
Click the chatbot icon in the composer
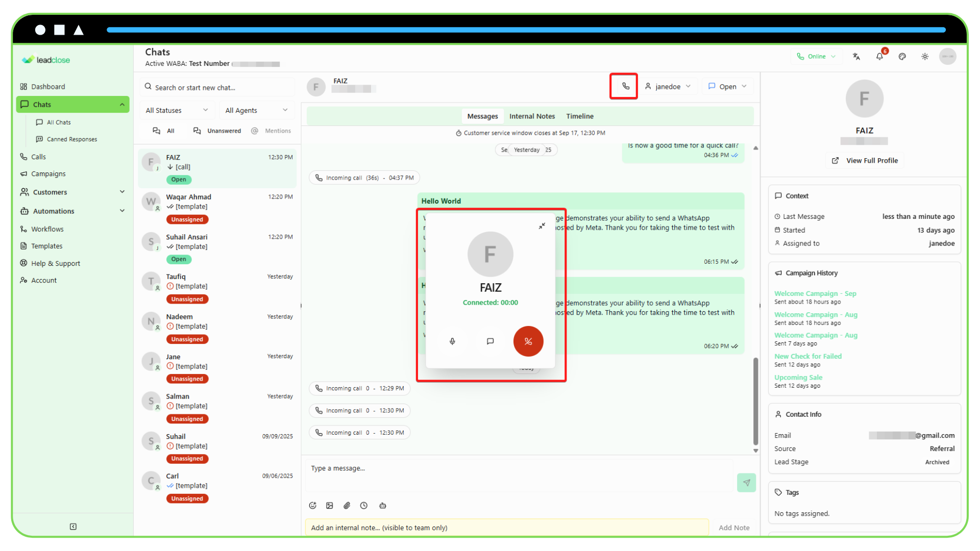point(382,506)
